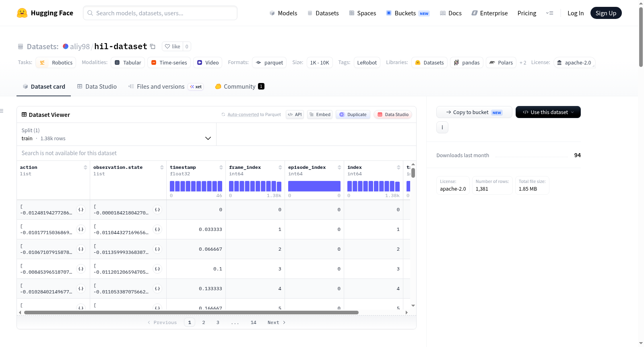Click the aliy98 user avatar
This screenshot has width=644, height=347.
click(66, 46)
